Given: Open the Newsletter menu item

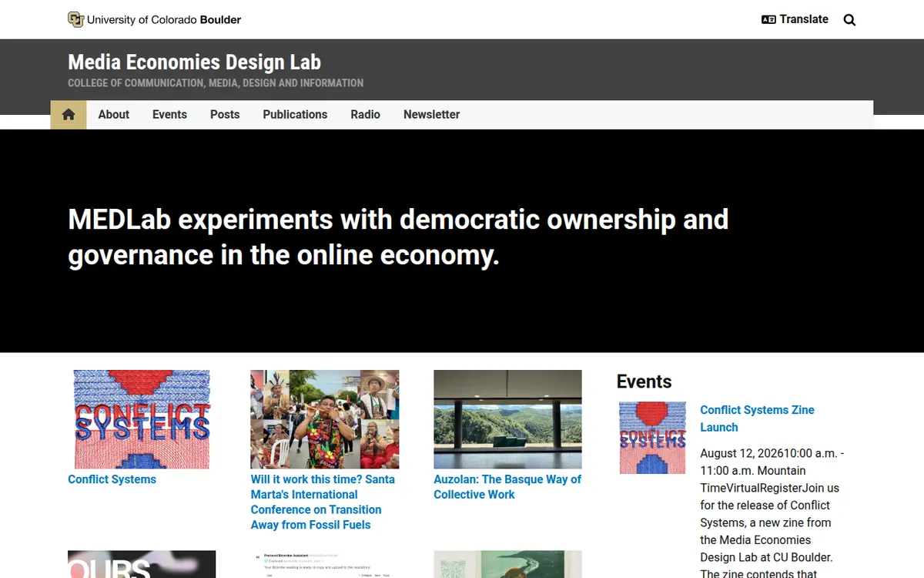Looking at the screenshot, I should tap(431, 114).
